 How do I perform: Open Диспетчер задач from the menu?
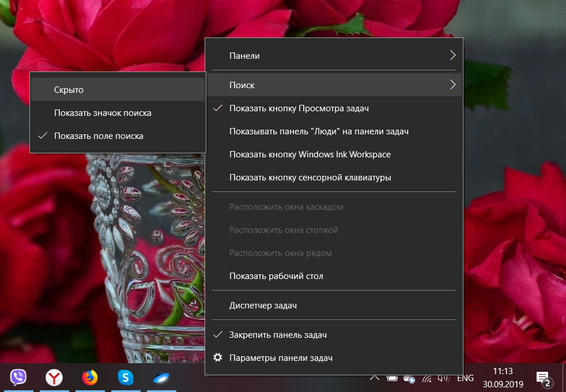click(334, 306)
